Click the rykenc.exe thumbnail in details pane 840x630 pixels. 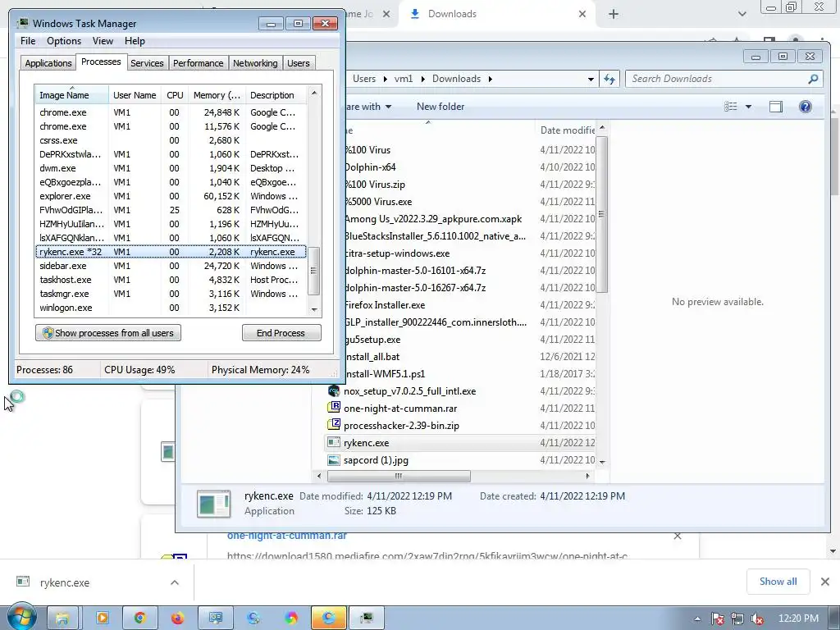click(214, 504)
